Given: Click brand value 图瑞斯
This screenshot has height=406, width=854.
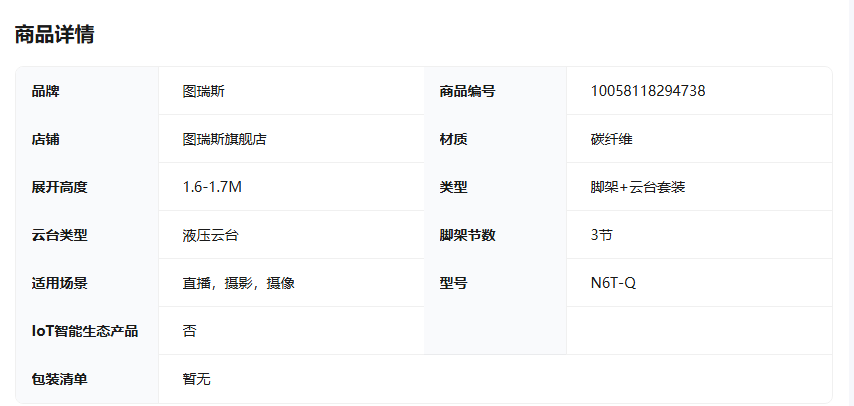Looking at the screenshot, I should [x=204, y=91].
